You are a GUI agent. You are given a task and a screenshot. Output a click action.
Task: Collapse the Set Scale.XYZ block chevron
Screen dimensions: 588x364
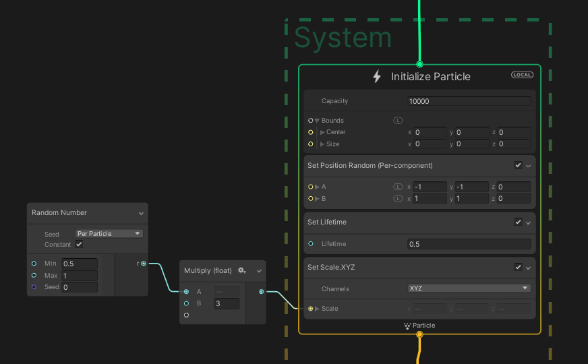point(529,268)
